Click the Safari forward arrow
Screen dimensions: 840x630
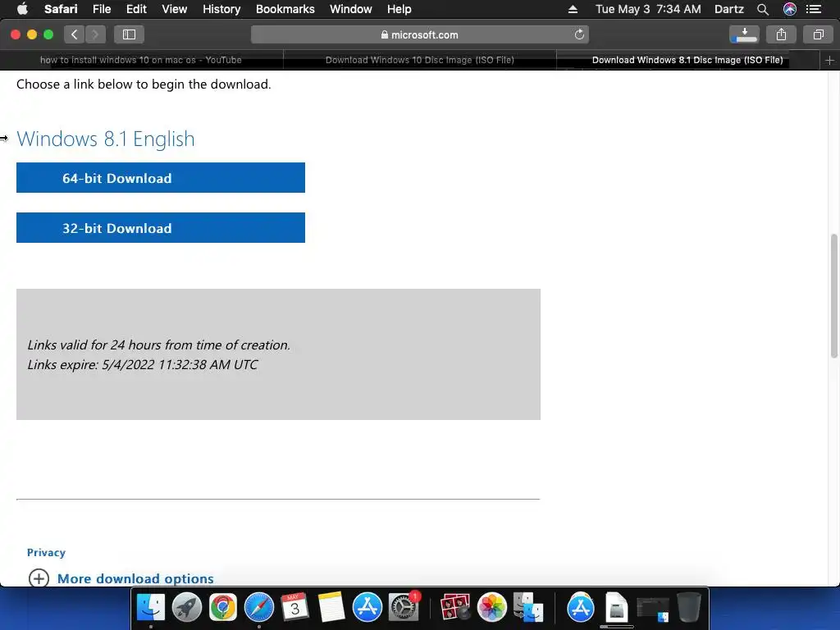tap(95, 34)
